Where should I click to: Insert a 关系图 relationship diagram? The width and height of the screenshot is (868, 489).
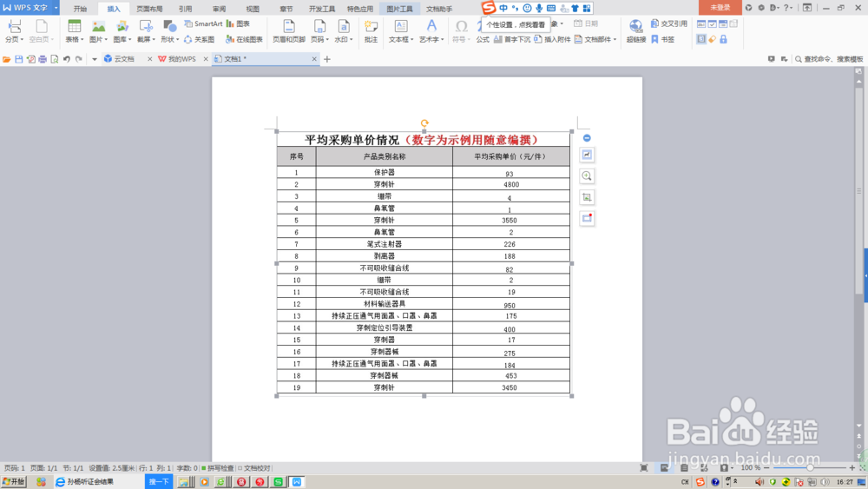pos(200,39)
